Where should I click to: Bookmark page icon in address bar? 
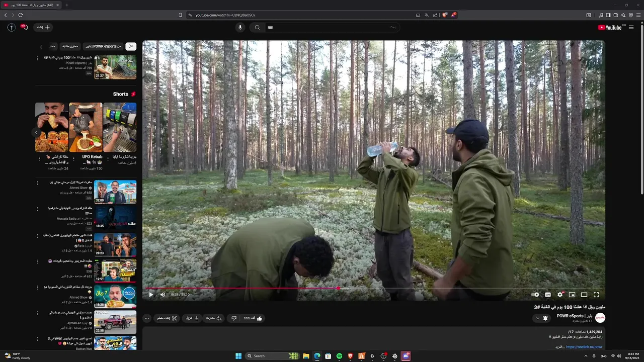click(x=180, y=15)
